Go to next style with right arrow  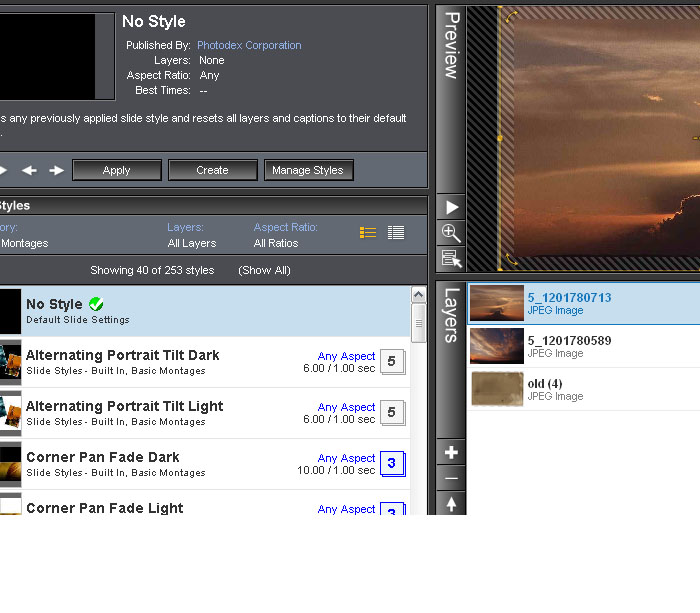click(x=56, y=171)
